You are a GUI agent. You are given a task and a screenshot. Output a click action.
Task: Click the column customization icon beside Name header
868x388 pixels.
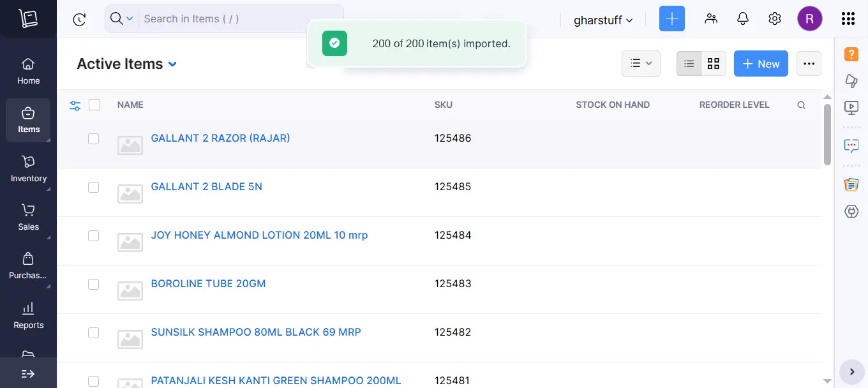(75, 105)
